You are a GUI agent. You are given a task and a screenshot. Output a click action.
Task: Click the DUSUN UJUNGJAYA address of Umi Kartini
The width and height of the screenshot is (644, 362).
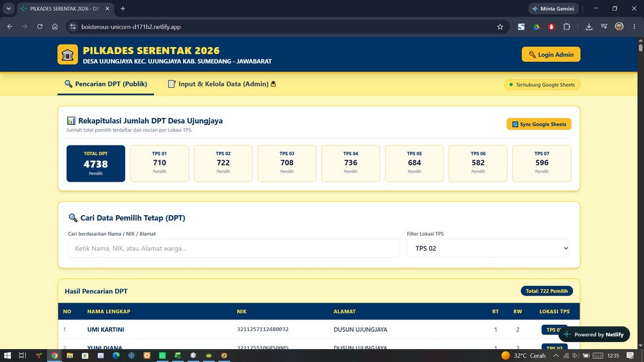pos(360,330)
